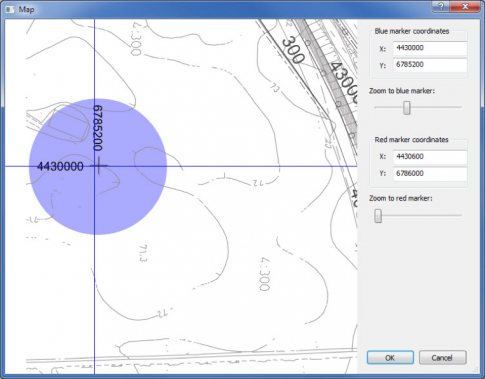485x379 pixels.
Task: Click the 6785200 vertical label on map
Action: click(98, 128)
